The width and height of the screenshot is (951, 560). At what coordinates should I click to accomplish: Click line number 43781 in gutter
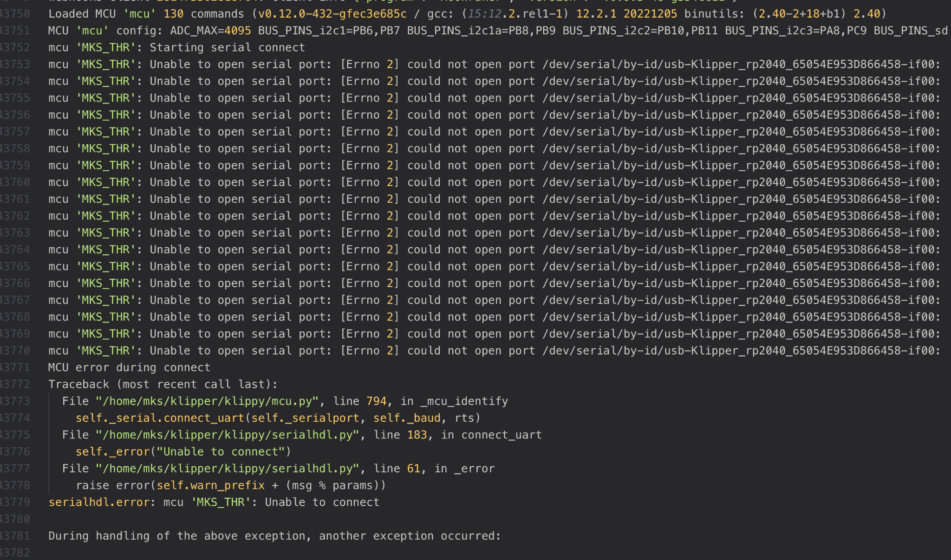click(15, 536)
